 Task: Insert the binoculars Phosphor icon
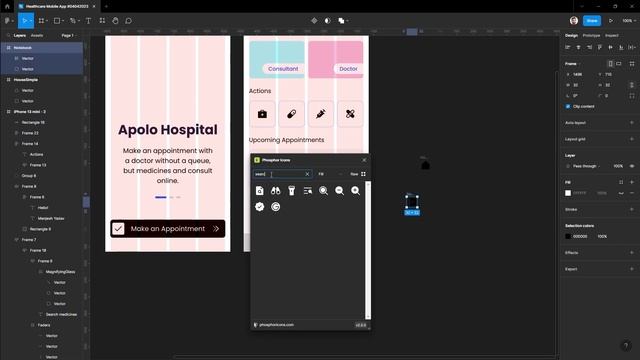(276, 191)
